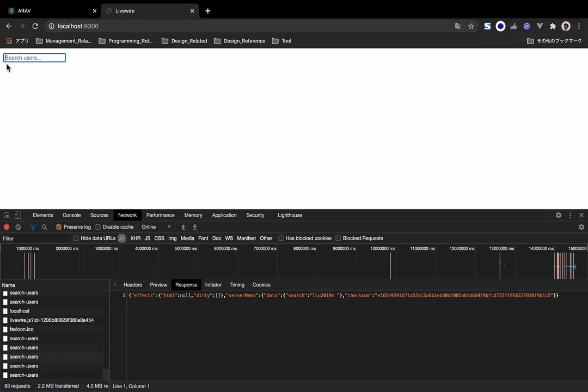The height and width of the screenshot is (392, 588).
Task: Toggle device toolbar icon in DevTools
Action: click(17, 215)
